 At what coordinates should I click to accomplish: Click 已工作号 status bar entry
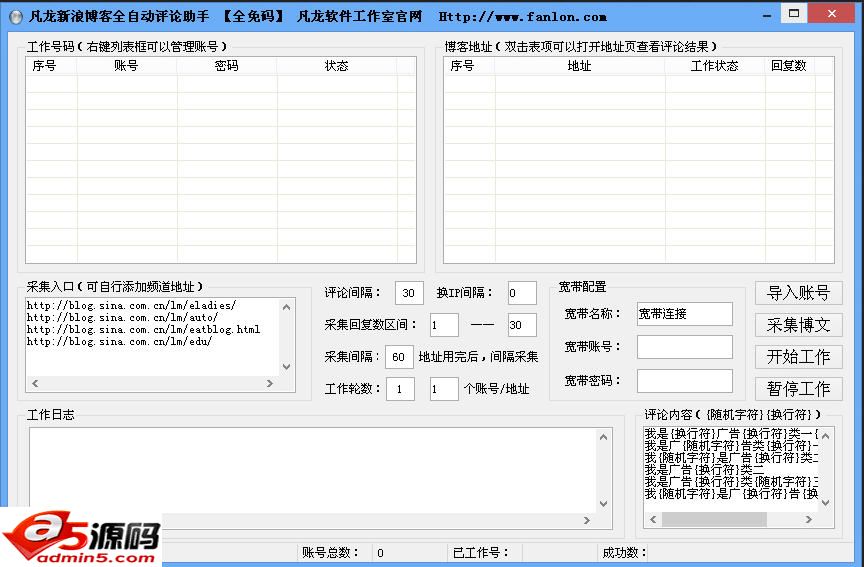click(481, 553)
